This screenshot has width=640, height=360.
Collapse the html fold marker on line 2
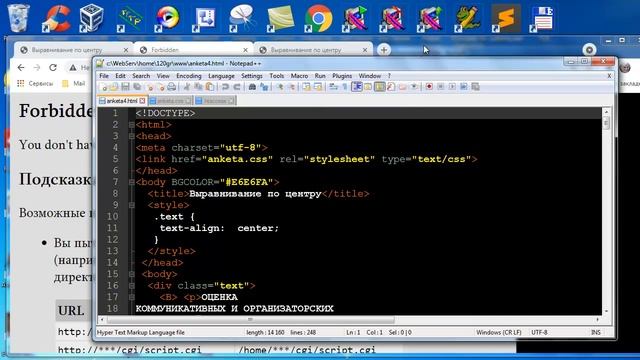[131, 125]
